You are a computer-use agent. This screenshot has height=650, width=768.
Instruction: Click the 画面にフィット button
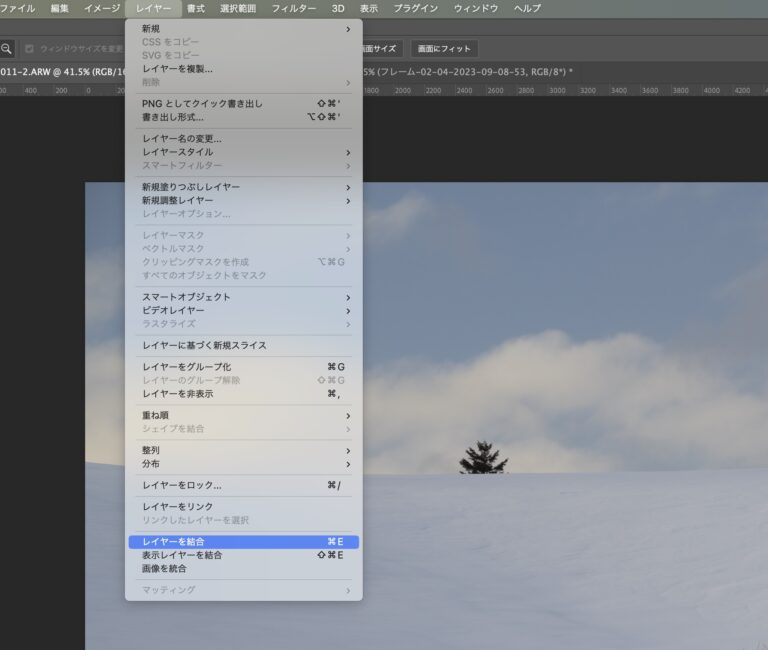444,48
